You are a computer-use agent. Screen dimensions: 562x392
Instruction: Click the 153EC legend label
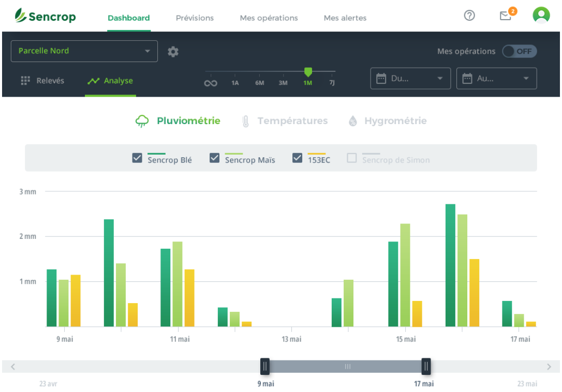click(x=319, y=160)
